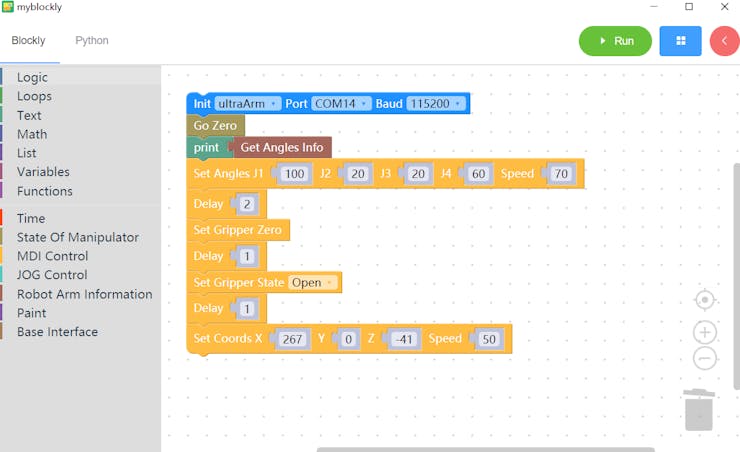Select the Set Gripper Zero block

(237, 230)
